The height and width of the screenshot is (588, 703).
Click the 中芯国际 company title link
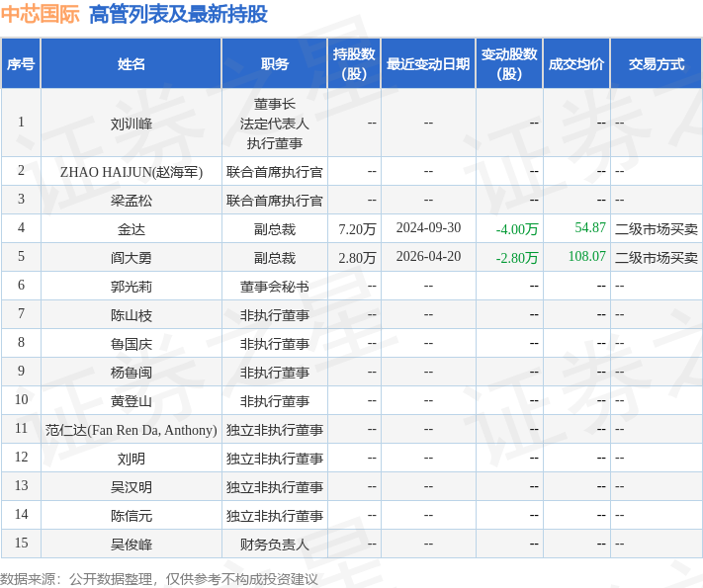(40, 15)
